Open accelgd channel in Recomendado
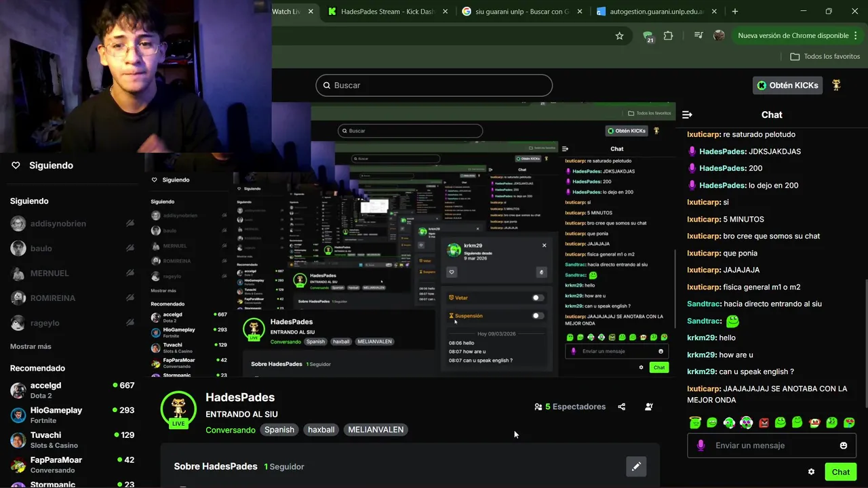 pyautogui.click(x=72, y=390)
